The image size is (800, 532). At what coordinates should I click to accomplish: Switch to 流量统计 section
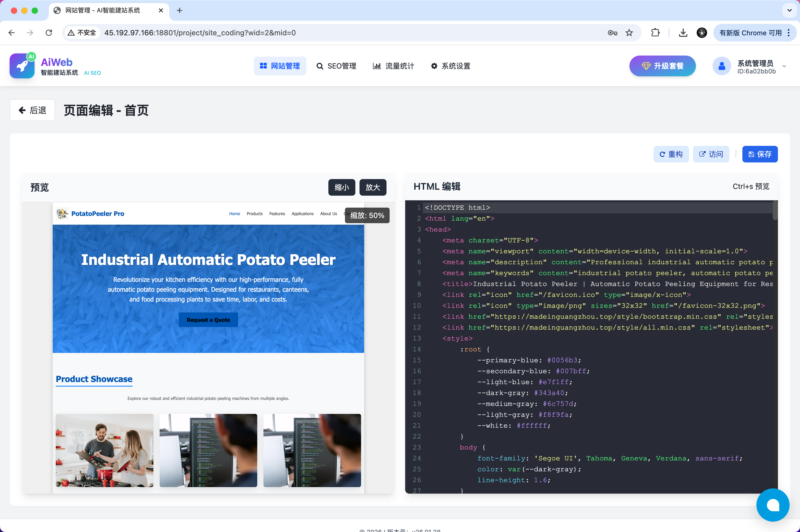pyautogui.click(x=394, y=66)
